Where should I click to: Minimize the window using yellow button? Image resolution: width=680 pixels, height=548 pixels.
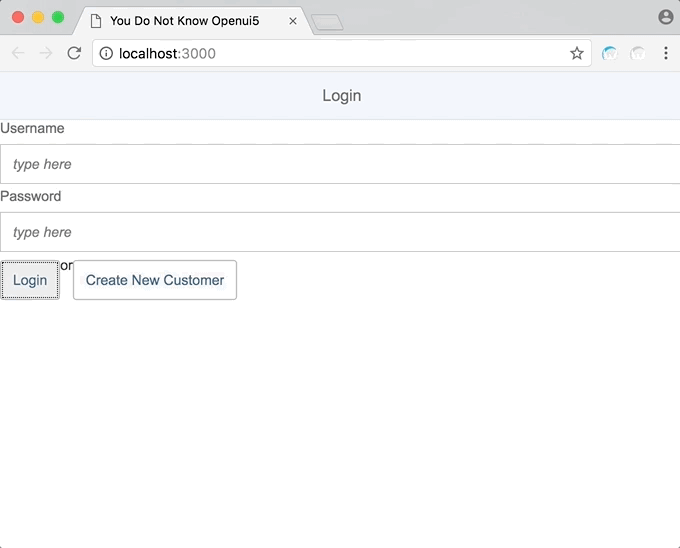point(38,17)
